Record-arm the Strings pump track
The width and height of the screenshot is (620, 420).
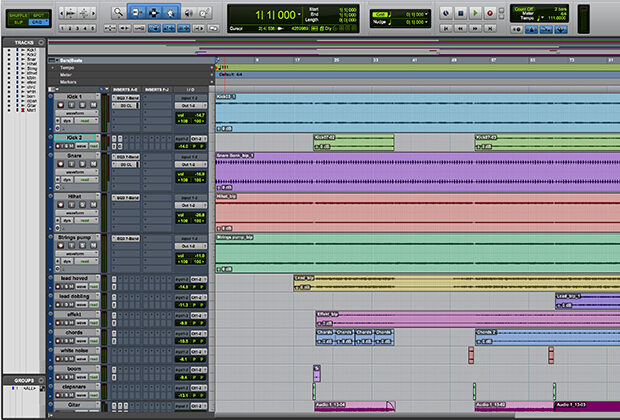[x=60, y=246]
